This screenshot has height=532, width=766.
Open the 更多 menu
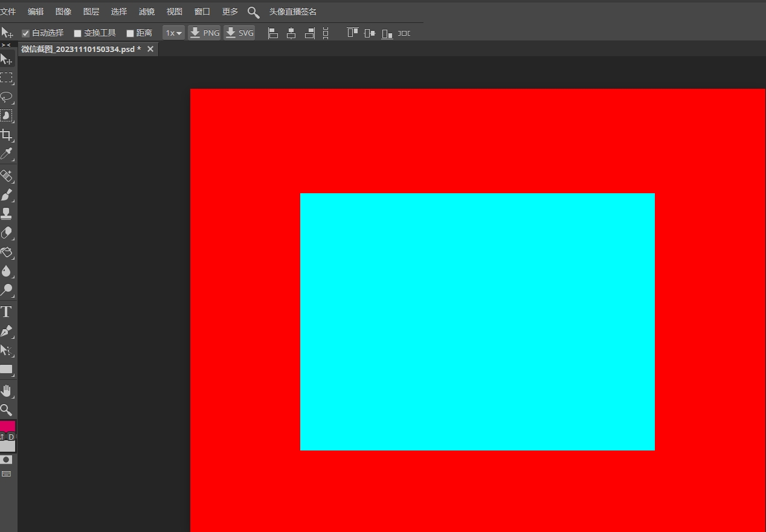(230, 11)
